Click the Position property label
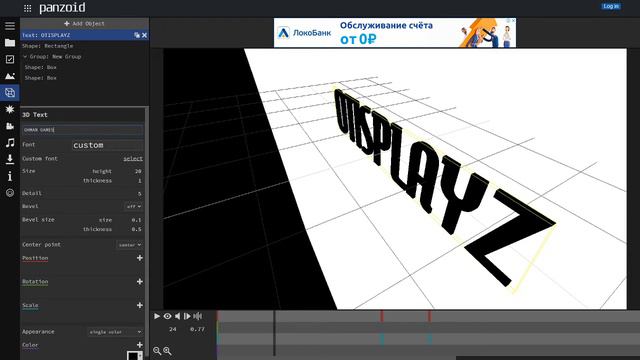The width and height of the screenshot is (640, 360). tap(35, 258)
